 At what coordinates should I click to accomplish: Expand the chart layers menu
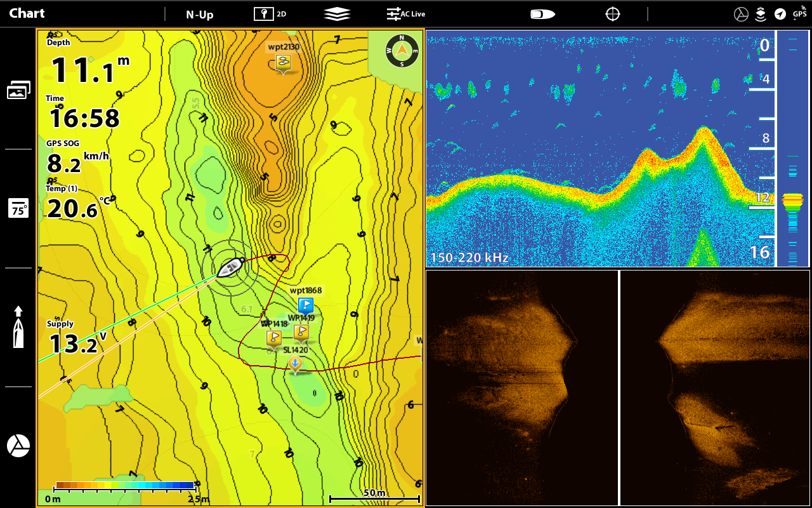click(x=337, y=14)
